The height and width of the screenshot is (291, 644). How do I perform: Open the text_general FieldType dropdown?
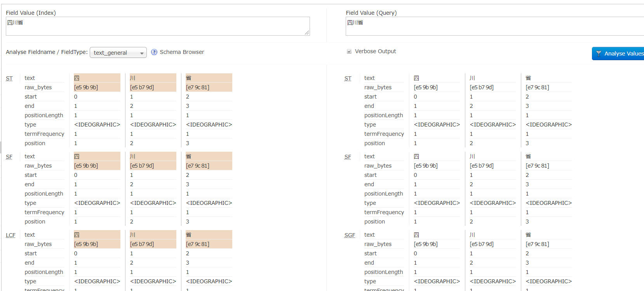coord(118,52)
